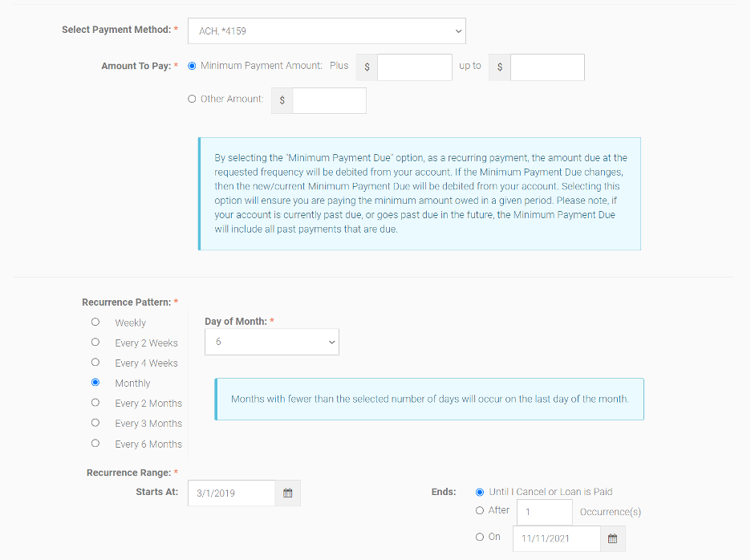Choose the Weekly recurrence pattern

(95, 323)
